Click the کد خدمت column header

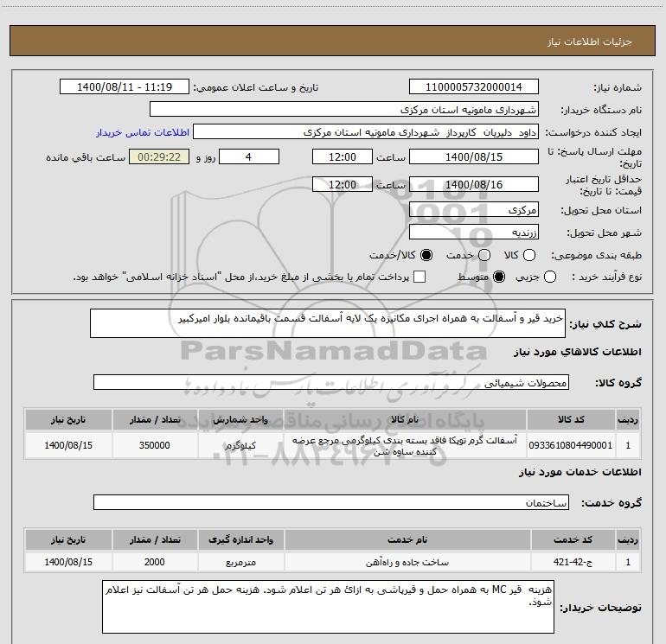coord(573,539)
